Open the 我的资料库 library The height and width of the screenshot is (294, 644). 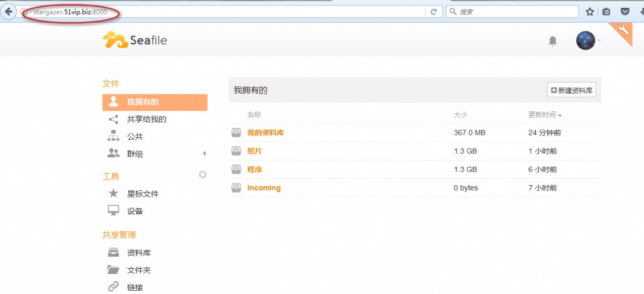[x=265, y=133]
